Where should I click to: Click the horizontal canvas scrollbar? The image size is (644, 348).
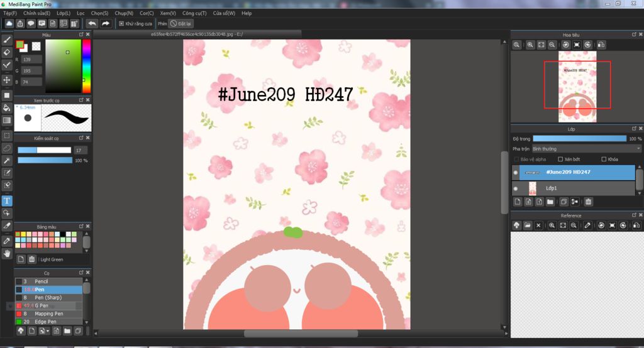[x=301, y=334]
